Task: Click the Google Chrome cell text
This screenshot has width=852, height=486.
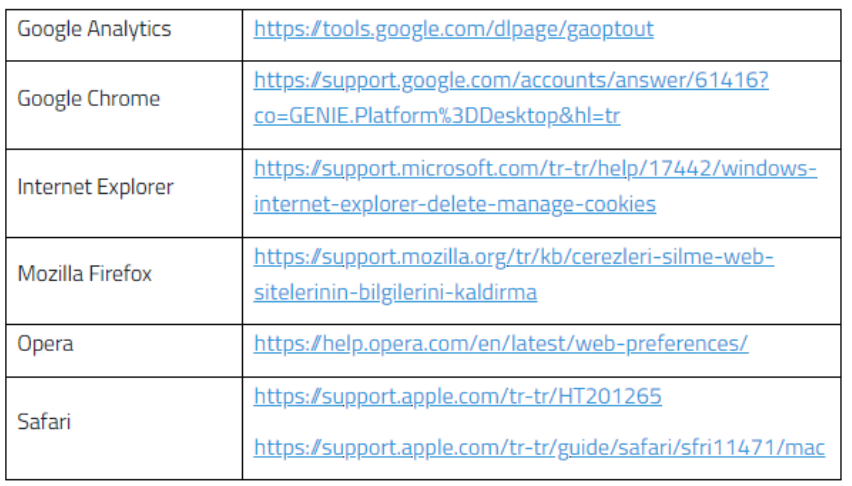Action: click(x=88, y=98)
